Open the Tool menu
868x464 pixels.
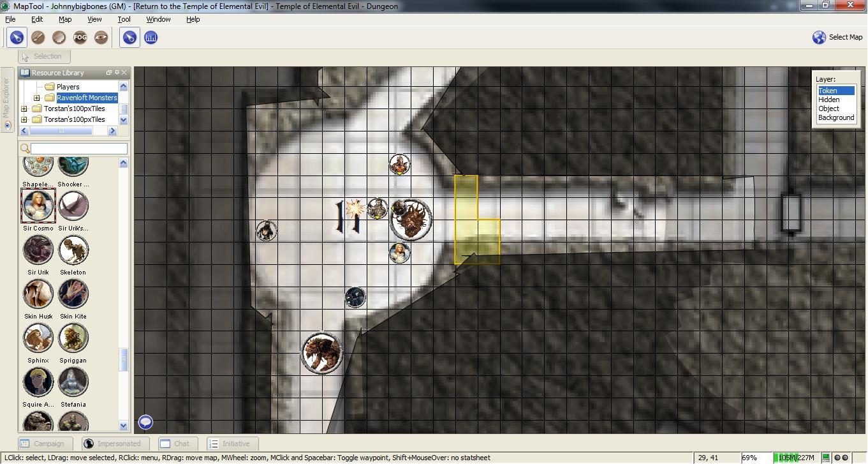pyautogui.click(x=124, y=19)
